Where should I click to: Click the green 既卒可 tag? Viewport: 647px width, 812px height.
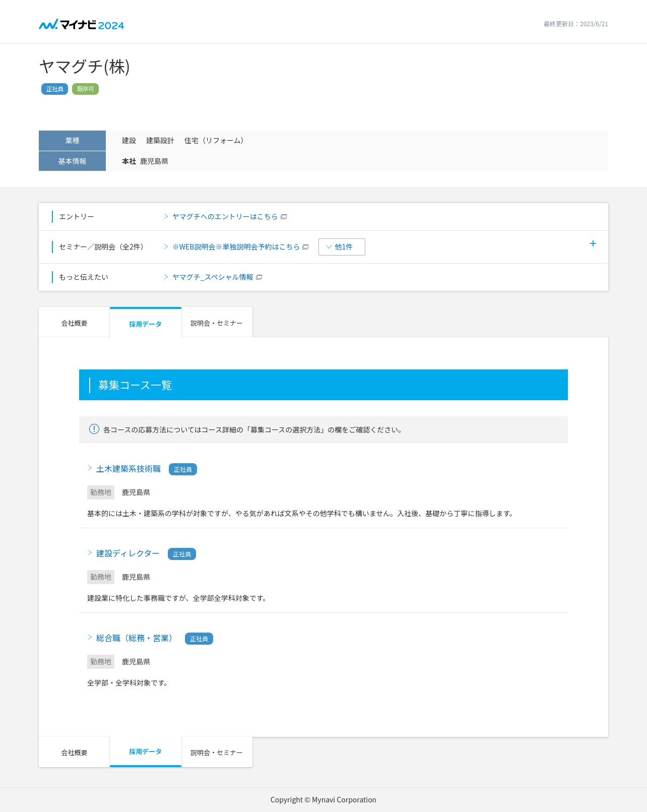click(85, 89)
